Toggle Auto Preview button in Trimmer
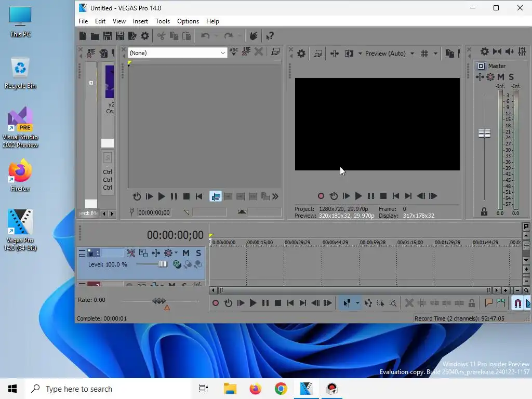This screenshot has width=532, height=399. (x=216, y=196)
